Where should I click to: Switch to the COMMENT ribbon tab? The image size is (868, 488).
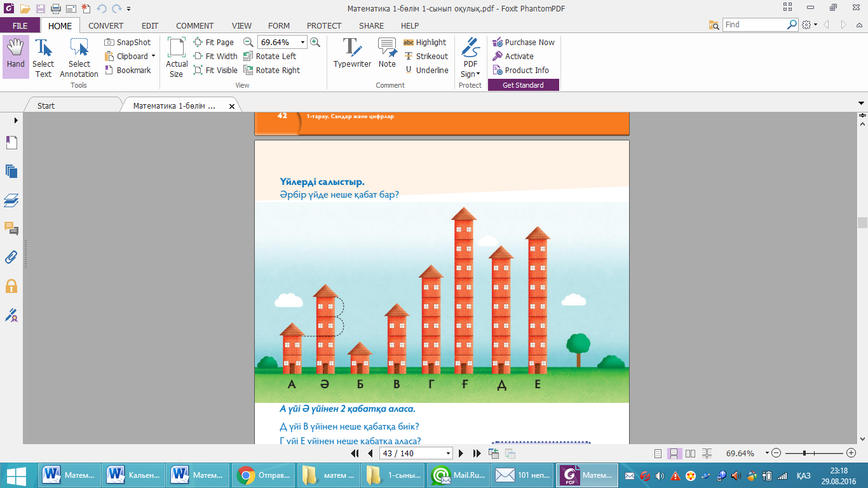[x=194, y=26]
